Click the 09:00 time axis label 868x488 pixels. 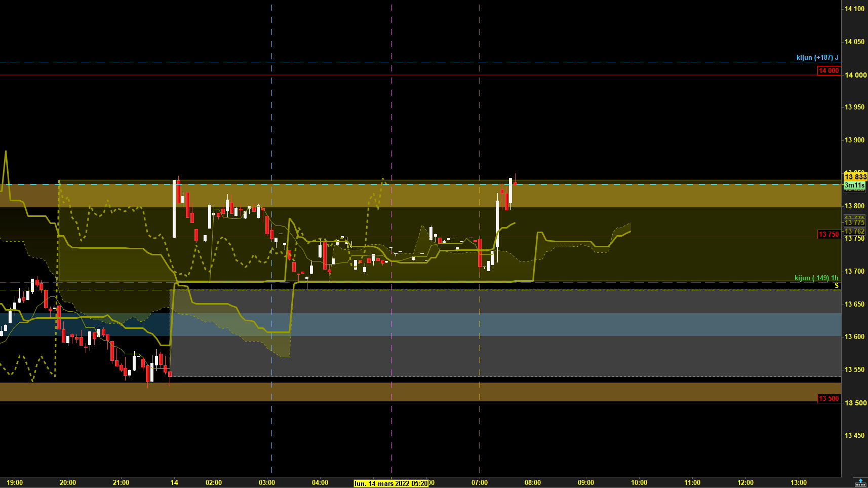586,483
